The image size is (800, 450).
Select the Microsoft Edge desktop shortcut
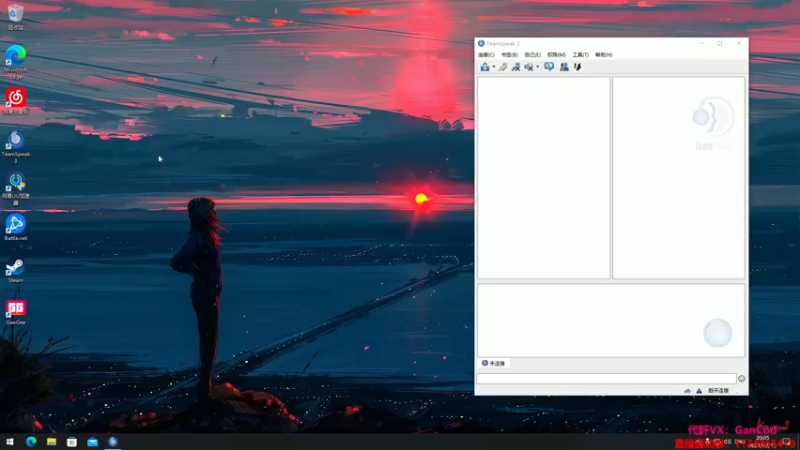(15, 62)
